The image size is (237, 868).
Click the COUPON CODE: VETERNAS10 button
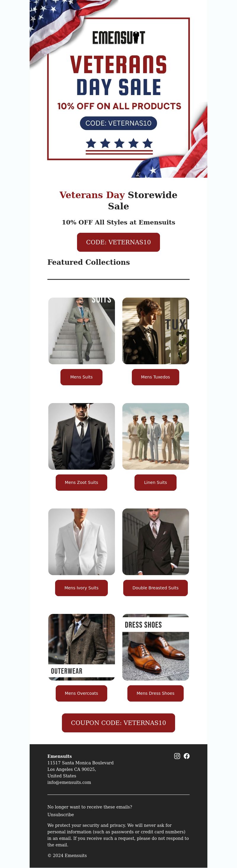point(118,723)
